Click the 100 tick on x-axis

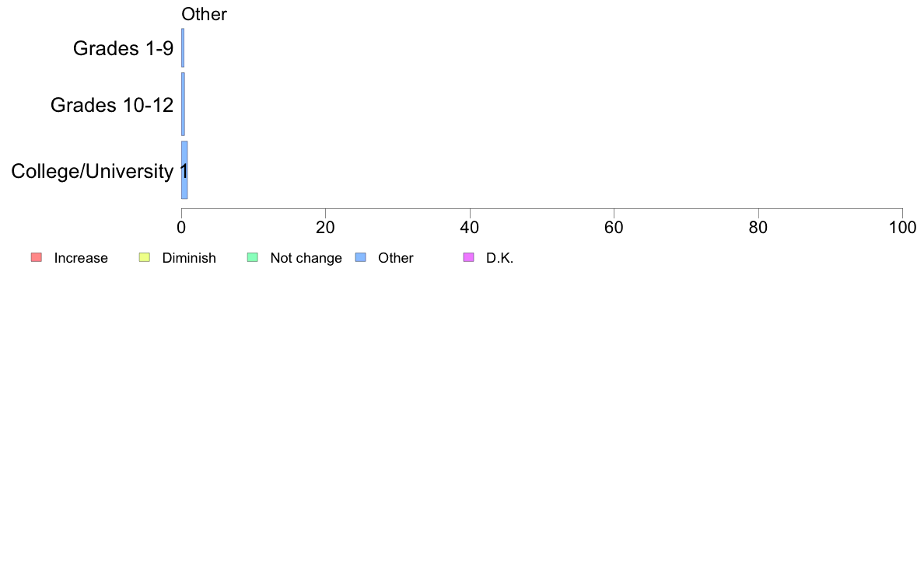pos(902,228)
